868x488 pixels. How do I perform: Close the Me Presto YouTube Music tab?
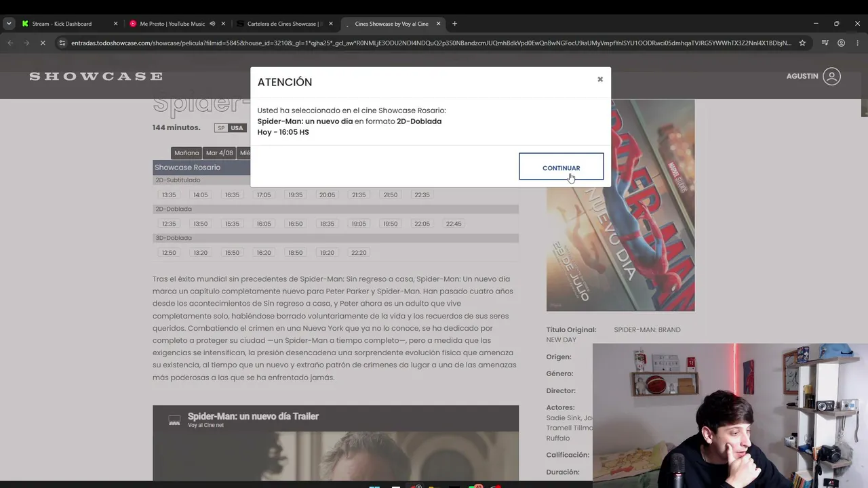pos(223,24)
